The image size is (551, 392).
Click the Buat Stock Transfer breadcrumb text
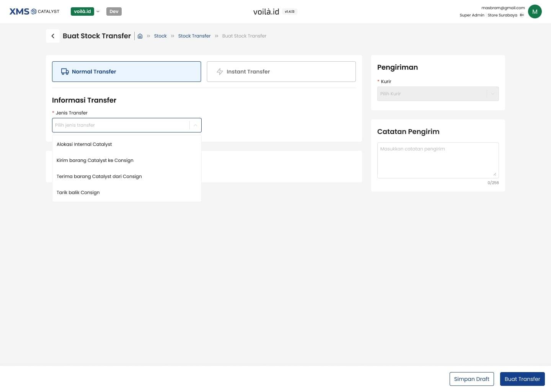pyautogui.click(x=244, y=36)
